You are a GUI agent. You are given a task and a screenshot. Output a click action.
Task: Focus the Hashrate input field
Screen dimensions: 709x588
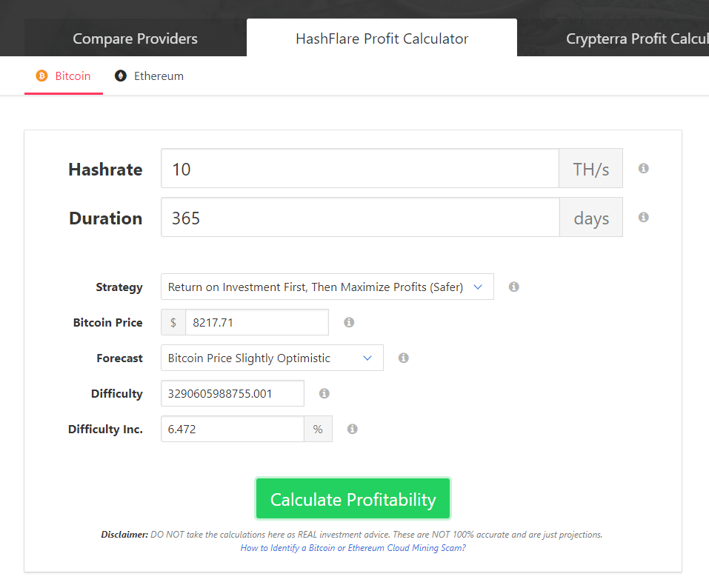coord(360,169)
